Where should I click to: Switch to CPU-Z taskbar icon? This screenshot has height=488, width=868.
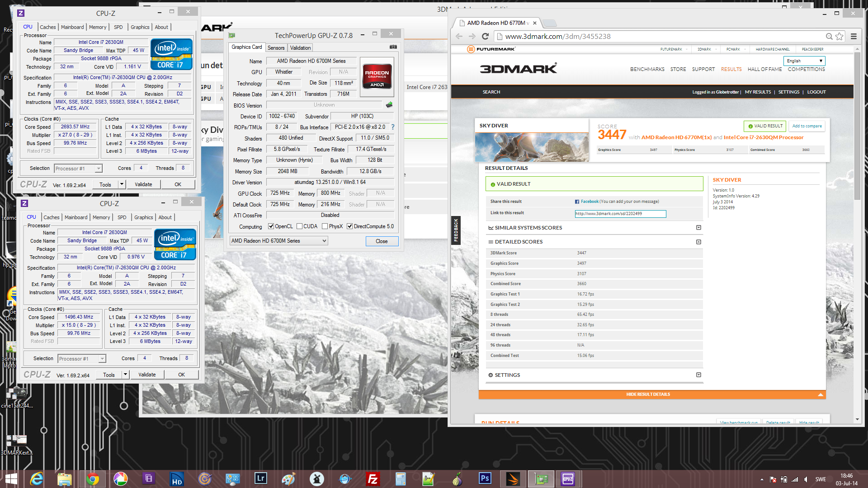[x=568, y=479]
